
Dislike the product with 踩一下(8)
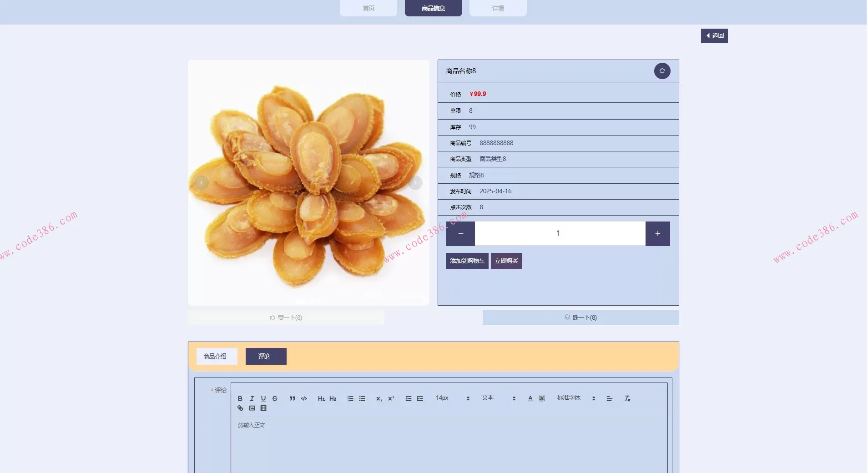click(581, 317)
